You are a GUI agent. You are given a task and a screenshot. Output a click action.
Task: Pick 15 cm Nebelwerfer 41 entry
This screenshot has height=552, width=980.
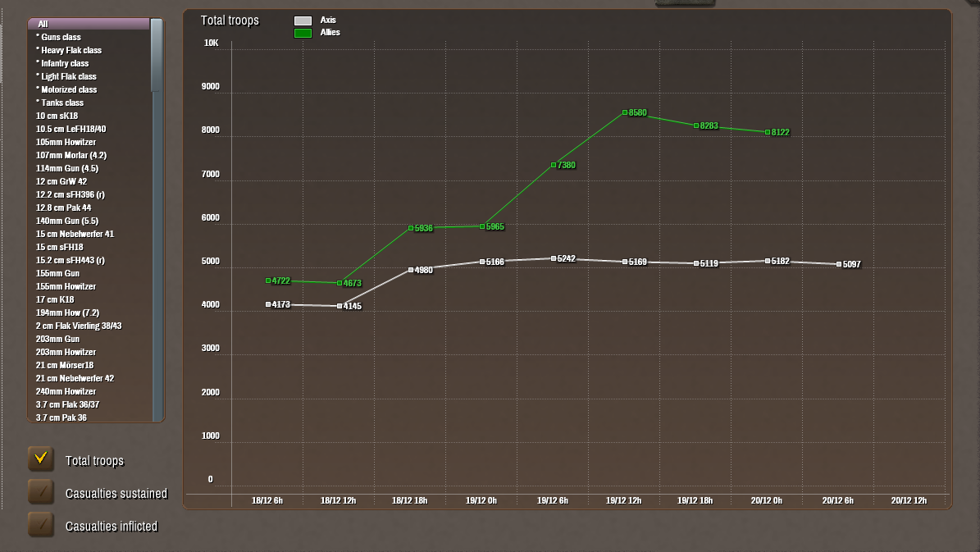(89, 234)
